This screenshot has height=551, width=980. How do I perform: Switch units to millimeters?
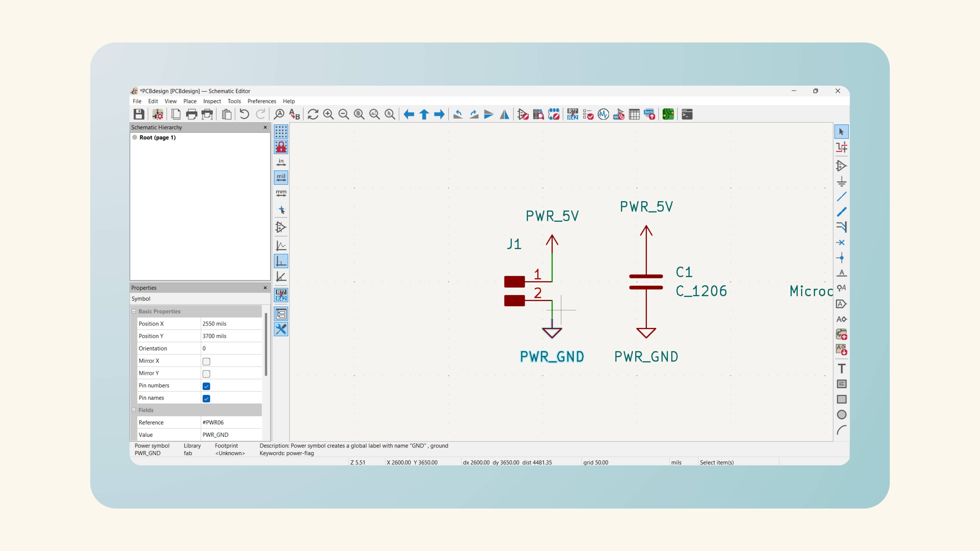click(281, 193)
